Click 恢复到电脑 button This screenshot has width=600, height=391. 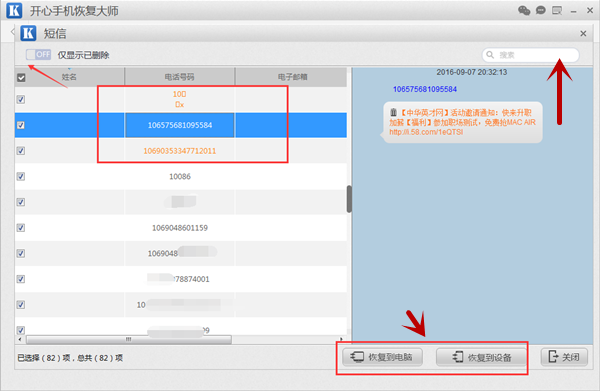coord(382,357)
